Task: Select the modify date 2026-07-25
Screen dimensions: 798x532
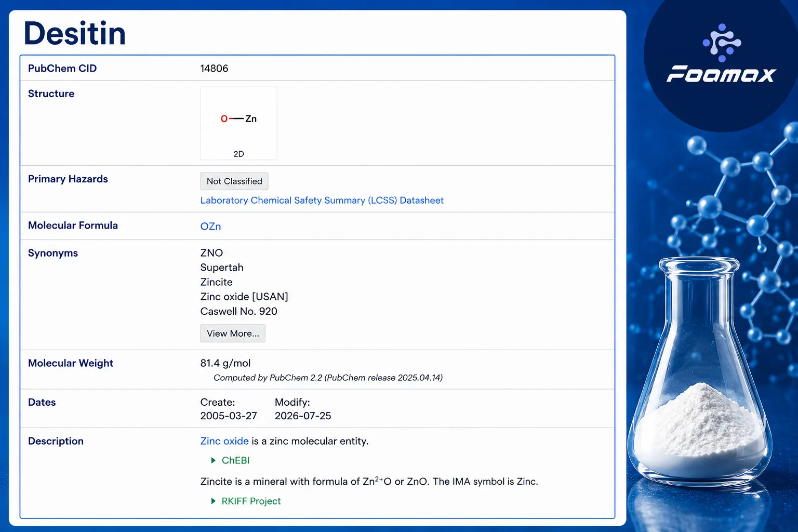Action: (303, 416)
